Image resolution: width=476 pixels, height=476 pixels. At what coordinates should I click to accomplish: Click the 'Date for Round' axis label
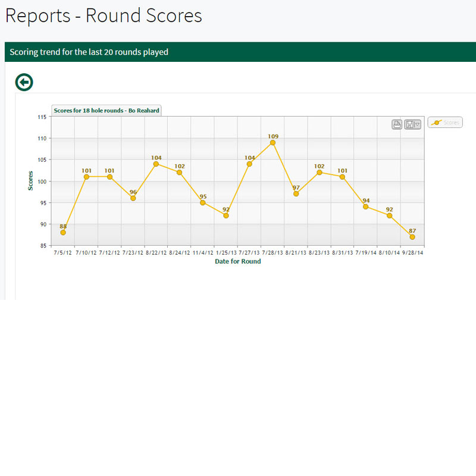coord(237,261)
